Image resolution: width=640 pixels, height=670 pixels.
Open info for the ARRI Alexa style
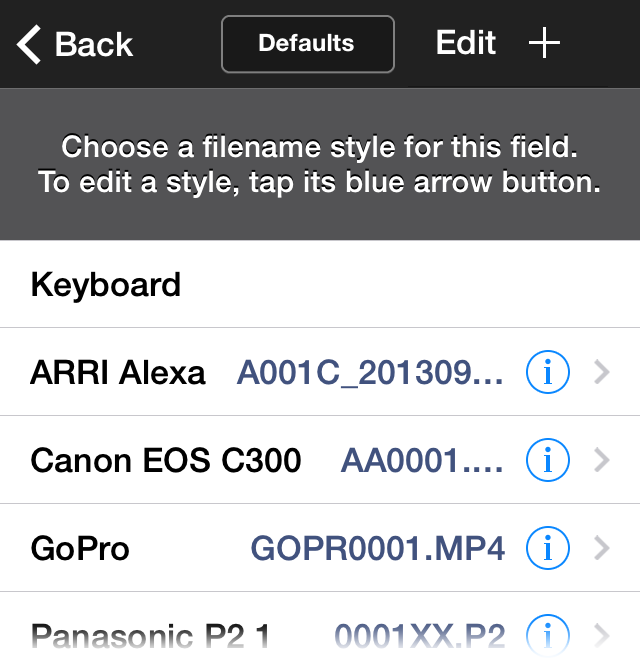(x=547, y=372)
